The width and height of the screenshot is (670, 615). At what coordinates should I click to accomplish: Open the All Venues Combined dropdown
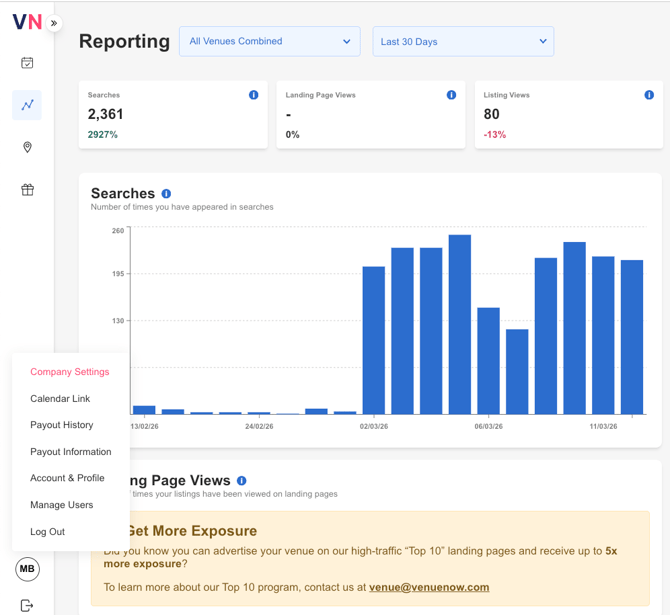coord(269,42)
